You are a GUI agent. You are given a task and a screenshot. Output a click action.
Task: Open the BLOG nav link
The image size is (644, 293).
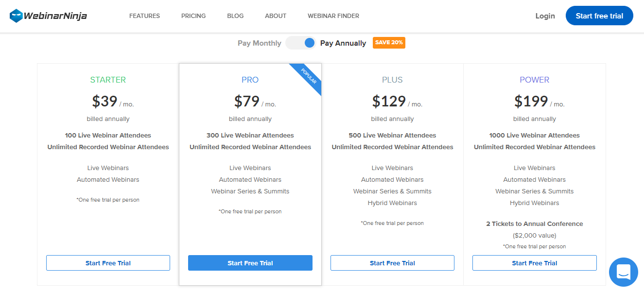(235, 16)
